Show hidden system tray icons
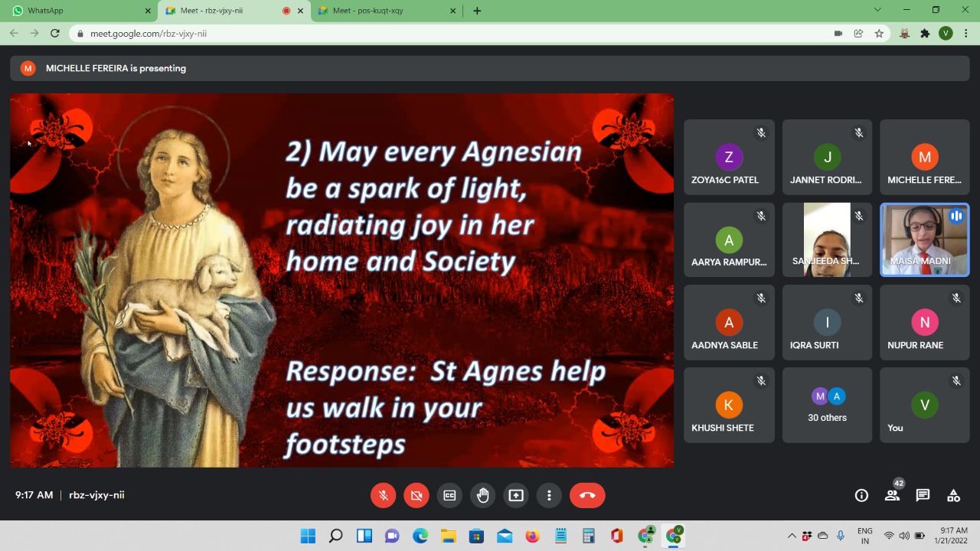Image resolution: width=980 pixels, height=551 pixels. coord(792,536)
